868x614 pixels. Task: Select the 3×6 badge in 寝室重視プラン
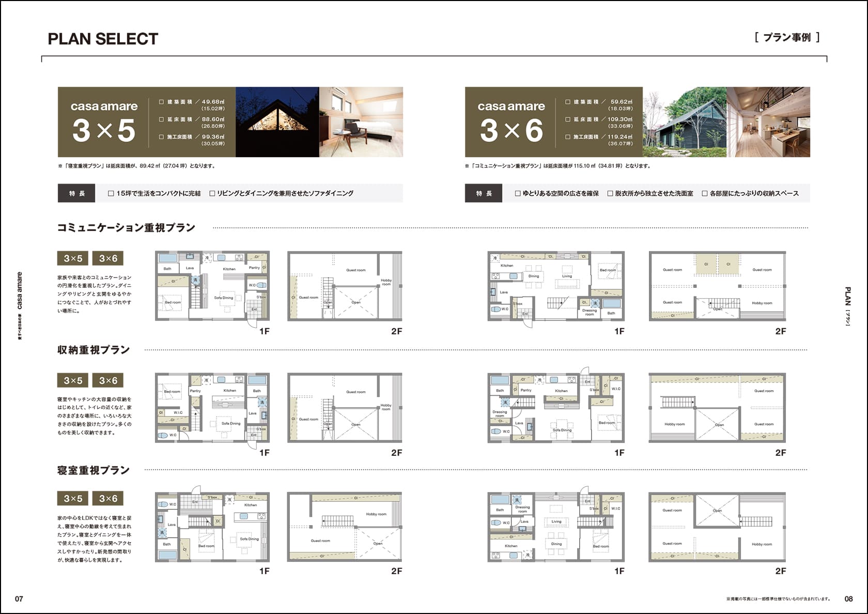pos(108,499)
